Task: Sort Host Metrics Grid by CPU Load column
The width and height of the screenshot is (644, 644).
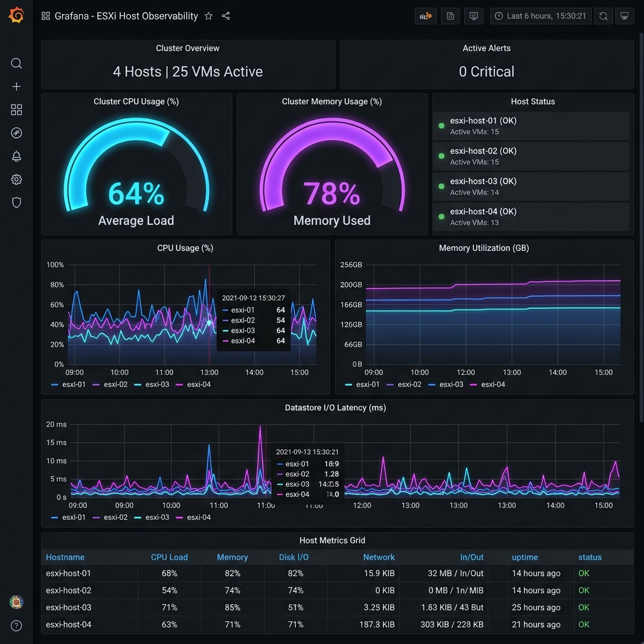Action: tap(169, 557)
